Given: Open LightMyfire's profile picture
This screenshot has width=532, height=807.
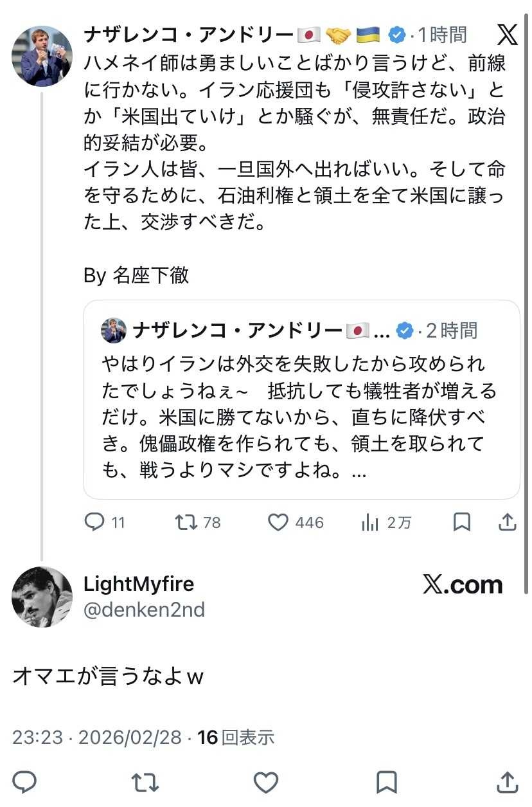Looking at the screenshot, I should (x=42, y=597).
